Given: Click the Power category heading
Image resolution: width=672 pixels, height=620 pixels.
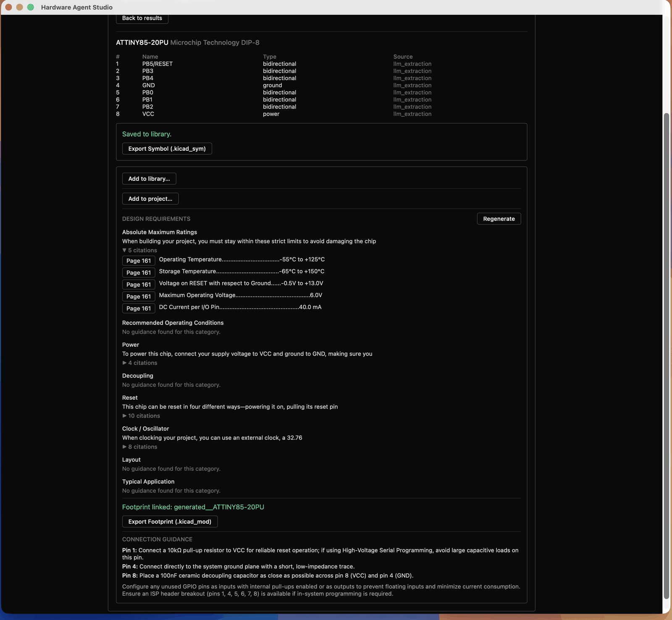Looking at the screenshot, I should [x=131, y=345].
